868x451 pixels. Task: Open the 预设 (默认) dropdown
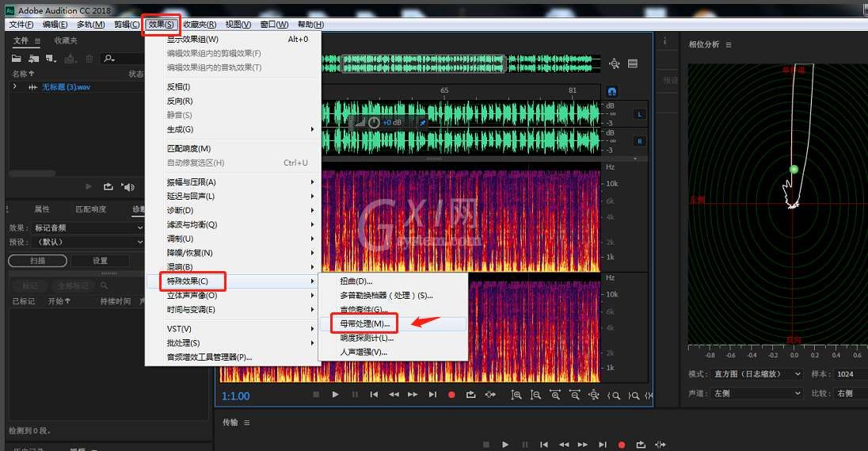tap(89, 242)
